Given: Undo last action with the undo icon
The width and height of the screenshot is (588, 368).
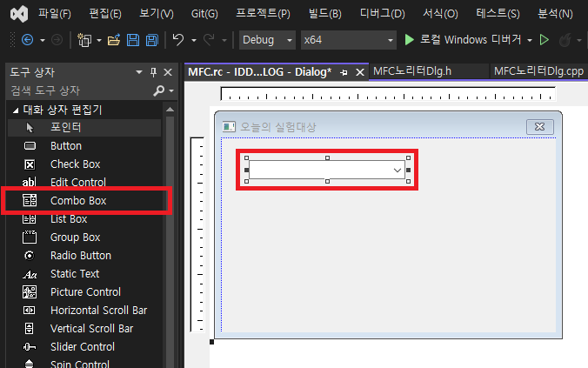Looking at the screenshot, I should [x=178, y=39].
